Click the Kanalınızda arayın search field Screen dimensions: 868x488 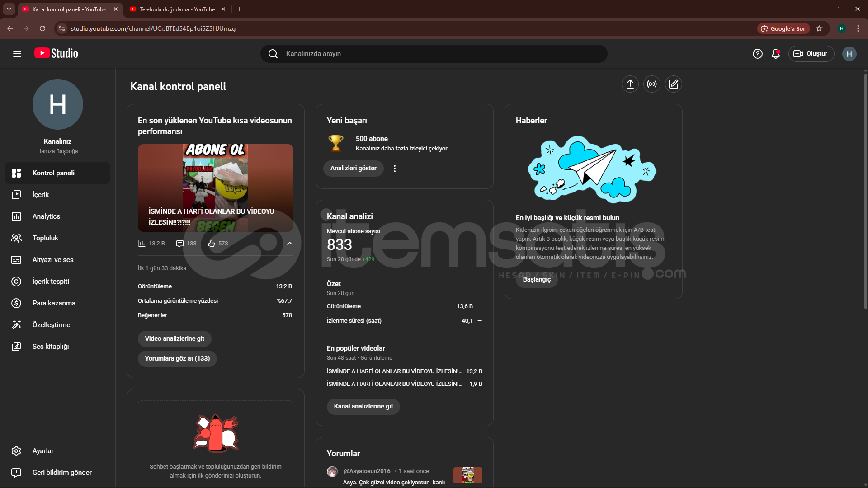434,54
